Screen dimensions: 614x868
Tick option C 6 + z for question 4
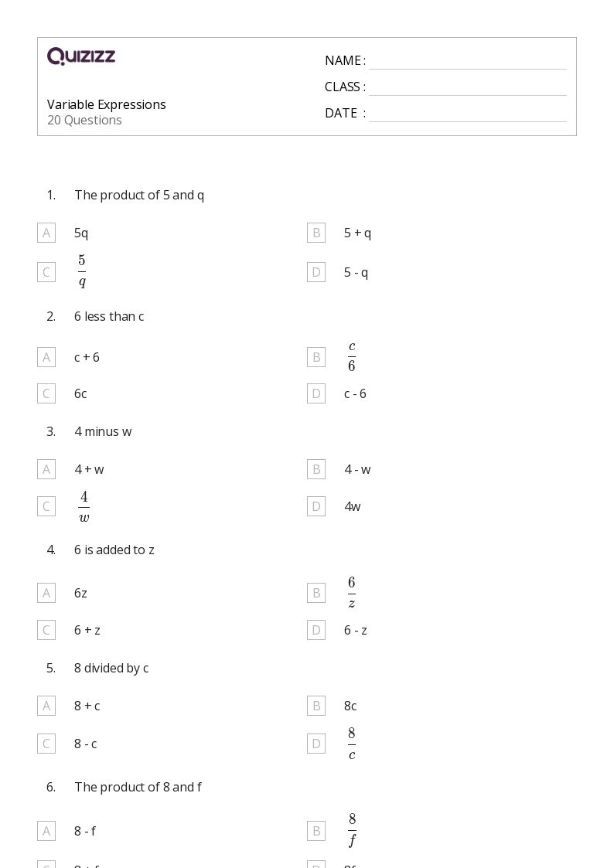click(46, 631)
